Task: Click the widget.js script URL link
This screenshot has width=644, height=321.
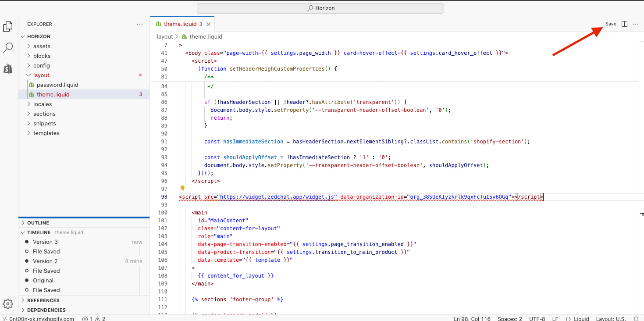Action: click(278, 197)
